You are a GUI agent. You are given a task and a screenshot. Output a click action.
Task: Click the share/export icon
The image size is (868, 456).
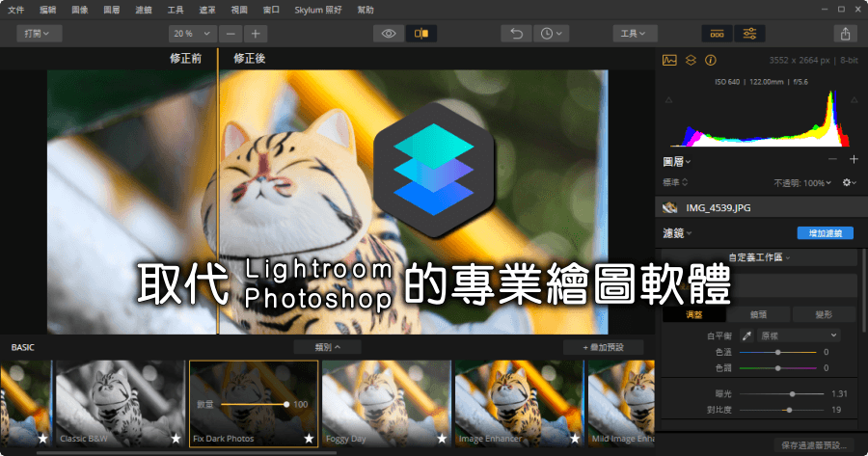tap(845, 34)
